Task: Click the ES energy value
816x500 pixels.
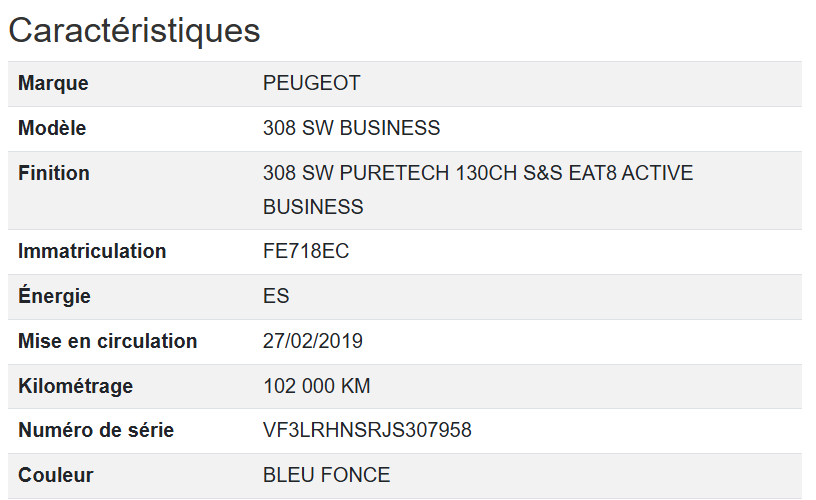Action: [276, 296]
